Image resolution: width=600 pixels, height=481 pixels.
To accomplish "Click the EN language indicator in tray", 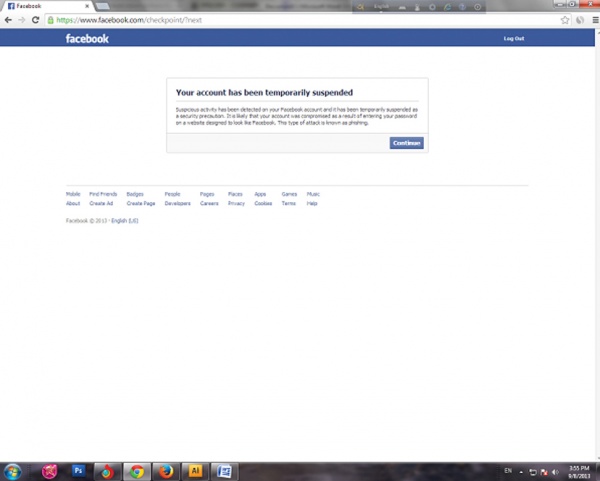I will pos(508,471).
